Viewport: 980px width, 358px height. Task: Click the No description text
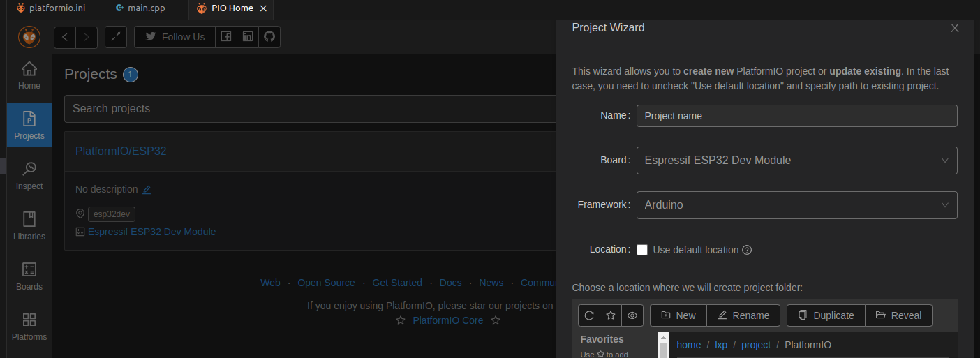(x=107, y=189)
